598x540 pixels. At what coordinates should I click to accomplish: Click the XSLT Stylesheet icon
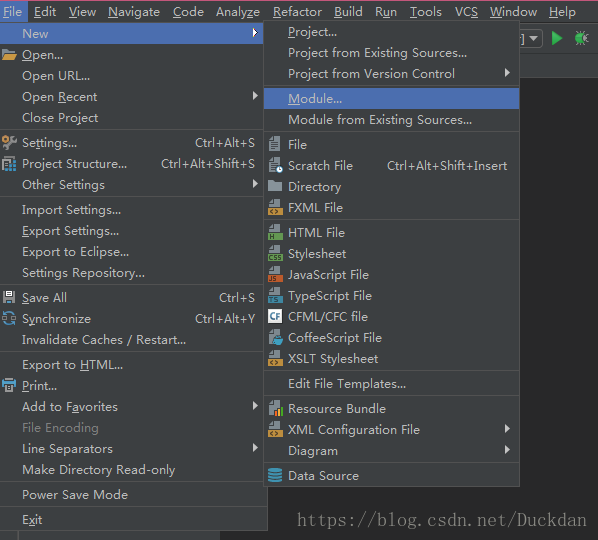275,358
